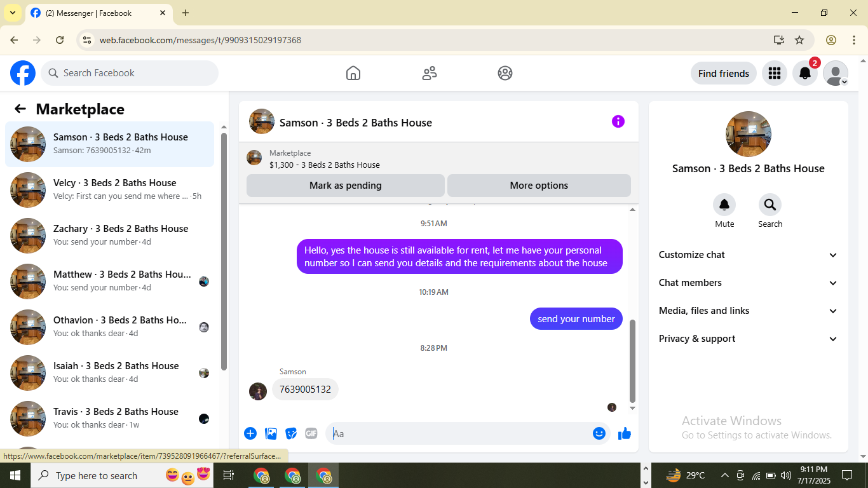The image size is (868, 488).
Task: Bookmark this page with star
Action: tap(799, 40)
